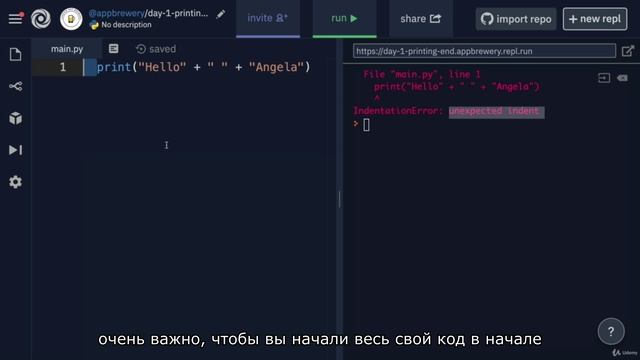Click the pane divider handle between editor and console
Image resolution: width=640 pixels, height=360 pixels.
coord(340,199)
